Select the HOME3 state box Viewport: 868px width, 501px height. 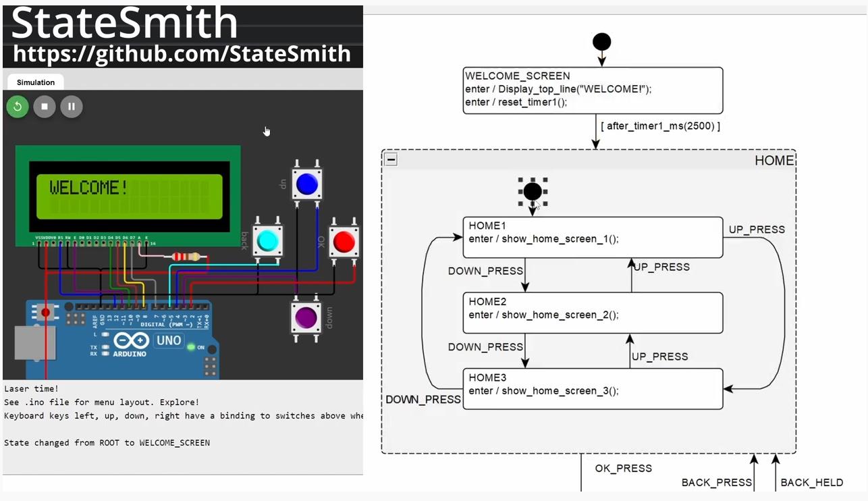click(593, 388)
